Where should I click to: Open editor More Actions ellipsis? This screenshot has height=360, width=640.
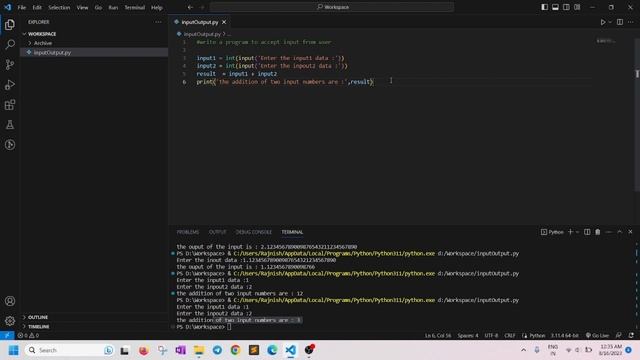pyautogui.click(x=631, y=22)
